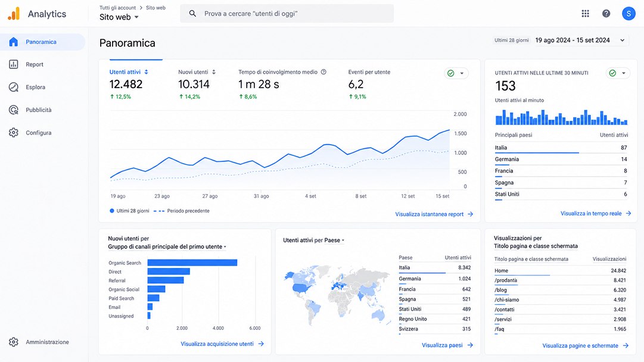Click the search magnifier icon
The width and height of the screenshot is (644, 362).
(192, 14)
